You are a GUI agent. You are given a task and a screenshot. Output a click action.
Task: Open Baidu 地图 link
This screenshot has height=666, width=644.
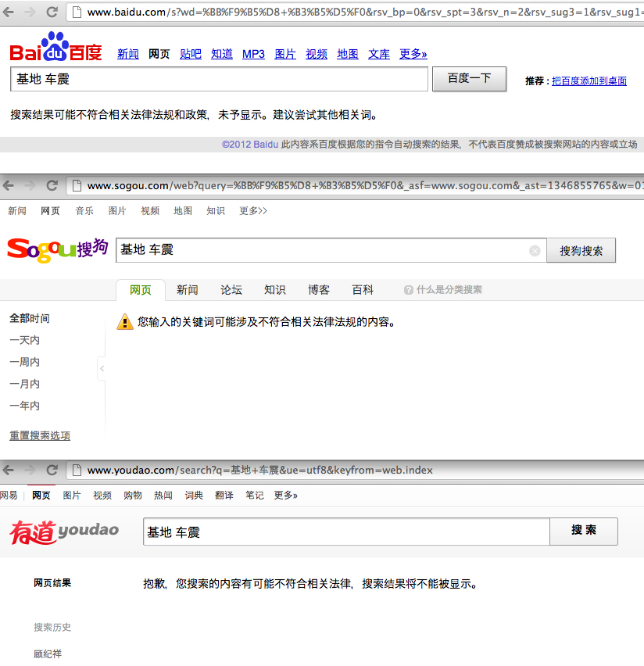tap(348, 54)
